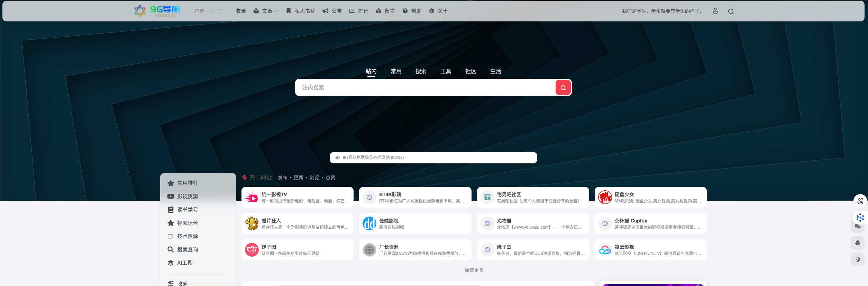Open 留言 in top navigation
The height and width of the screenshot is (286, 868).
tap(385, 11)
